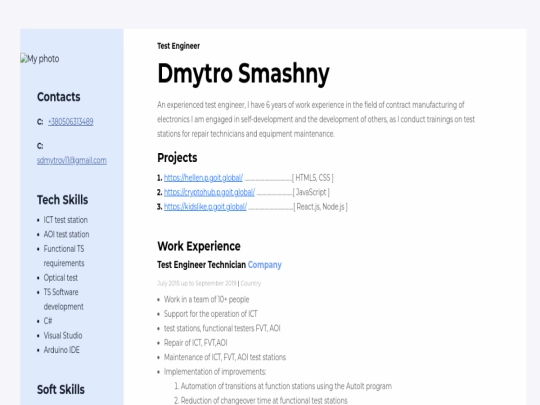
Task: Click 'Support for the operation of ICT'
Action: pos(210,314)
